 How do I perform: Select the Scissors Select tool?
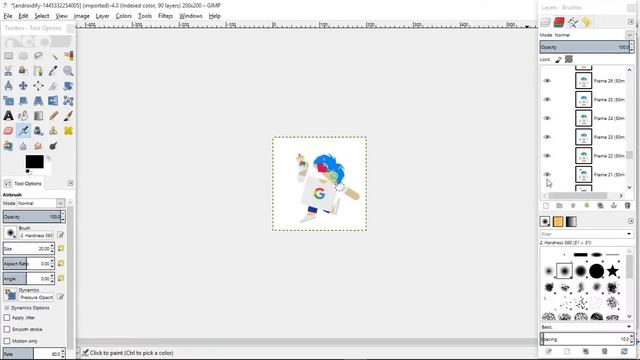[8, 71]
